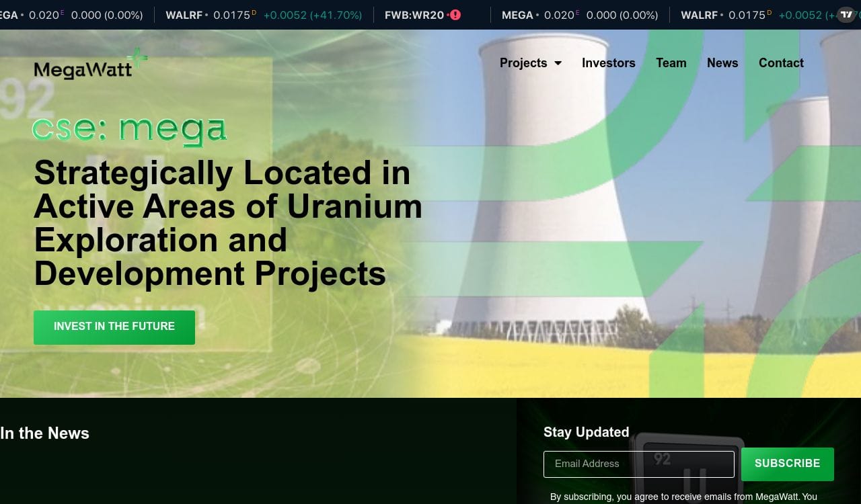Click the cse: mega stylized text

tap(129, 130)
